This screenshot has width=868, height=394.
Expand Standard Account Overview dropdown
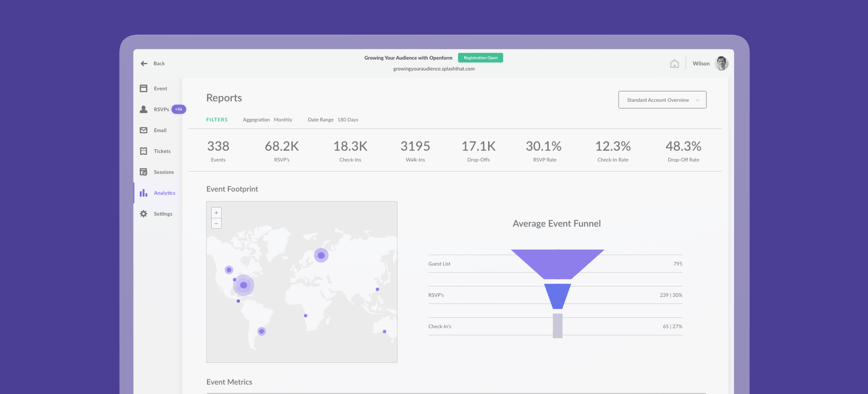pos(662,100)
